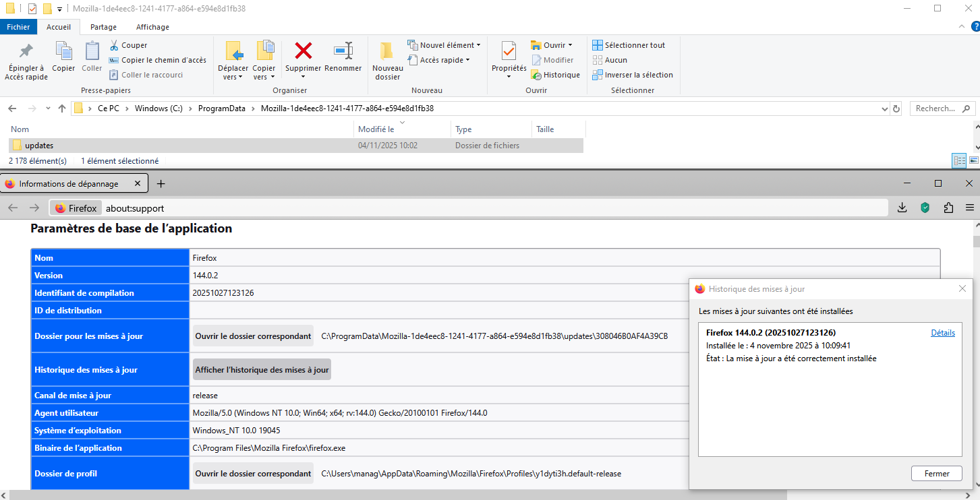Pin the folder via Épingler à Accès rapide

click(26, 61)
